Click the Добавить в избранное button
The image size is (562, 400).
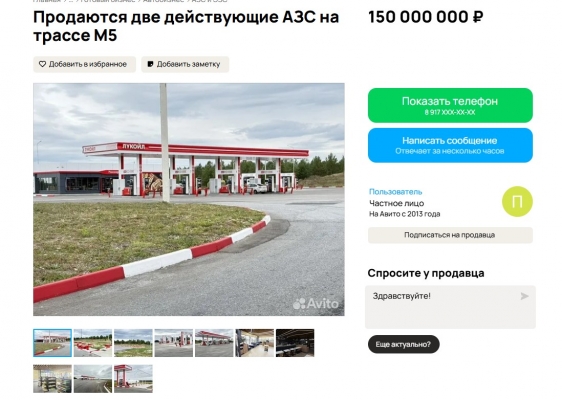coord(85,65)
